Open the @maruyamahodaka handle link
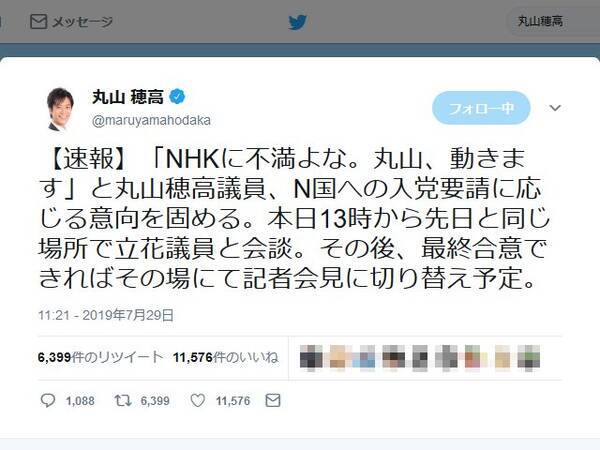The image size is (600, 450). (151, 120)
